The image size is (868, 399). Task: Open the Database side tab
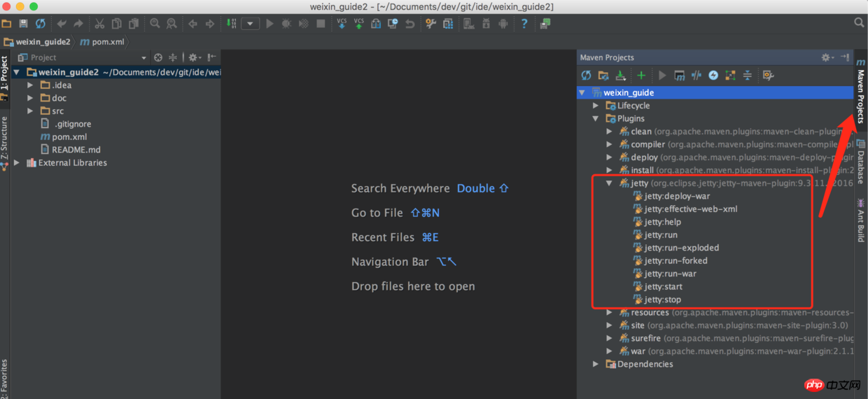coord(861,162)
